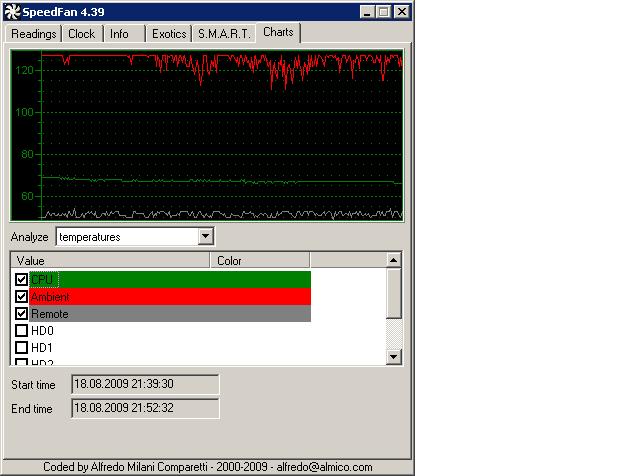Click the list scroll up arrow
The height and width of the screenshot is (476, 634).
(393, 260)
